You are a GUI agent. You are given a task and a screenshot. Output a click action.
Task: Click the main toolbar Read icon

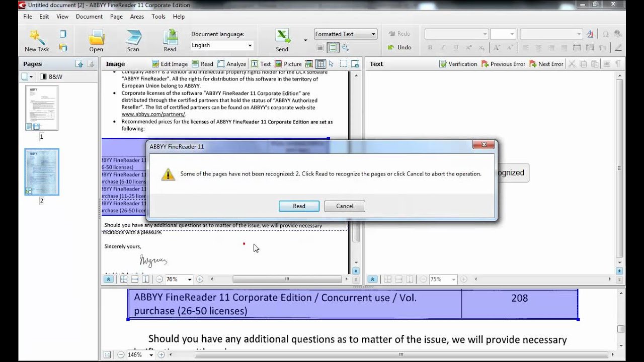(170, 40)
